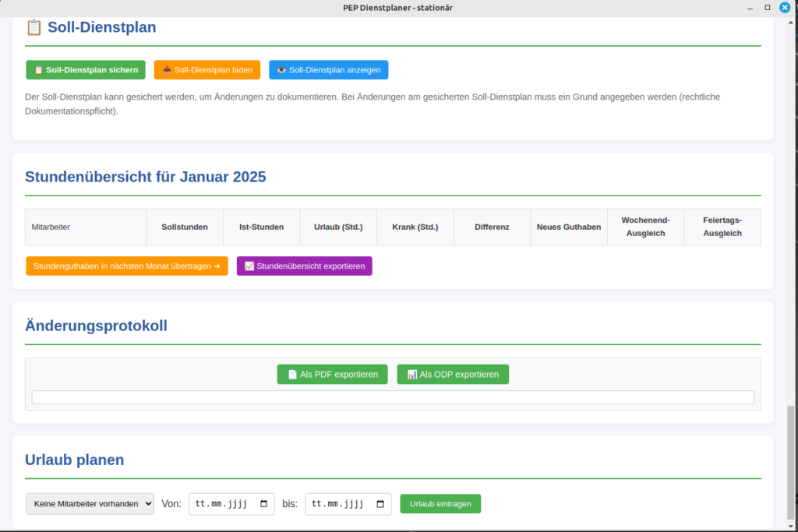Open the calendar picker in the bis field

[380, 504]
